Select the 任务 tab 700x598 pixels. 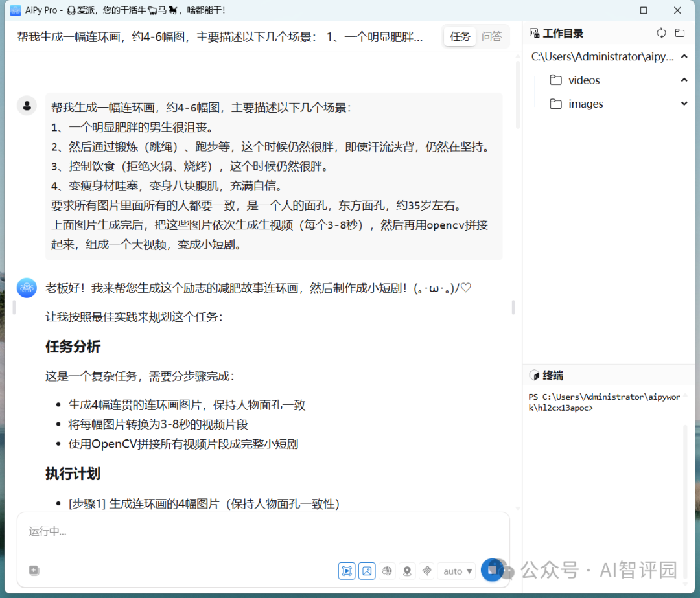(460, 36)
